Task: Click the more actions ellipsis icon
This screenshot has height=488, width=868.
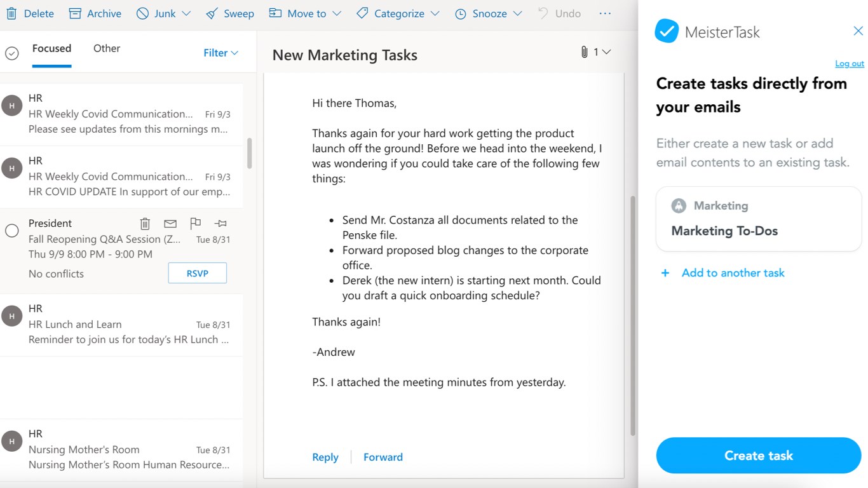Action: [x=605, y=13]
